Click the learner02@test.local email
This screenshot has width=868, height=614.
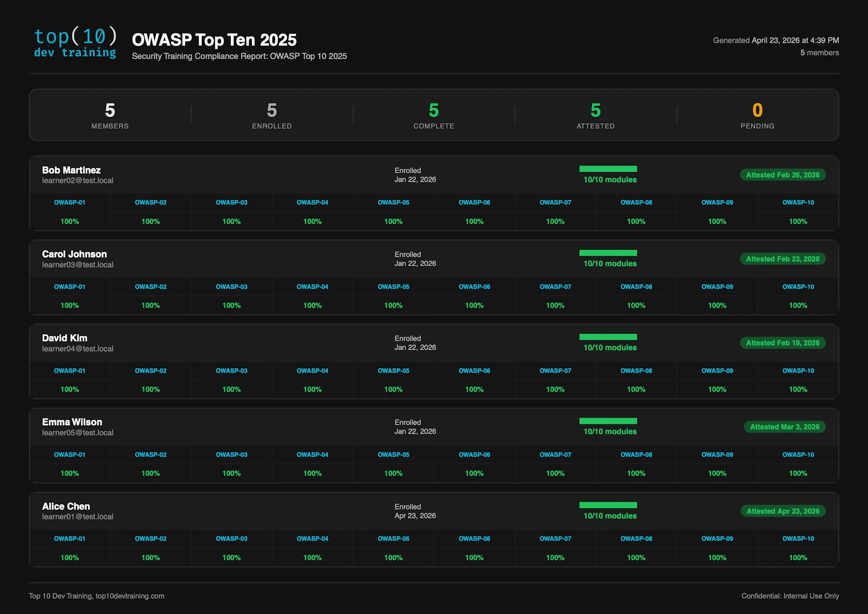[78, 181]
